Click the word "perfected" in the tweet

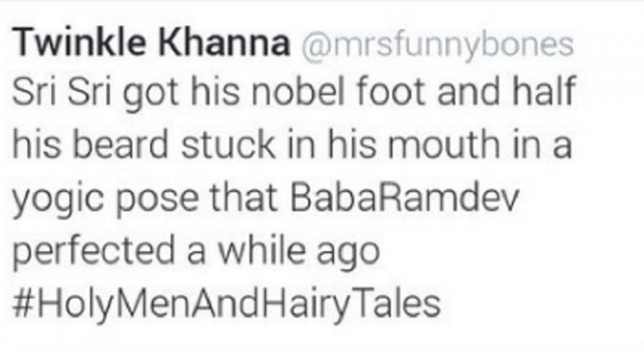[93, 251]
